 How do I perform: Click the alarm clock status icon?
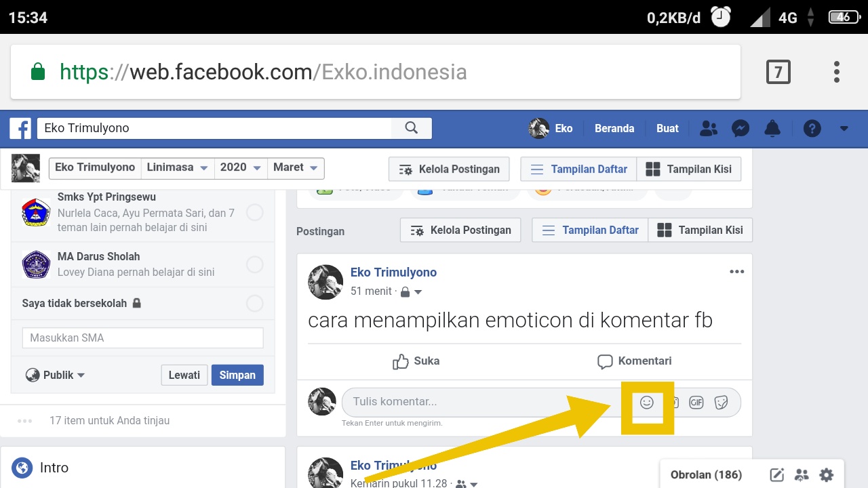(x=721, y=17)
